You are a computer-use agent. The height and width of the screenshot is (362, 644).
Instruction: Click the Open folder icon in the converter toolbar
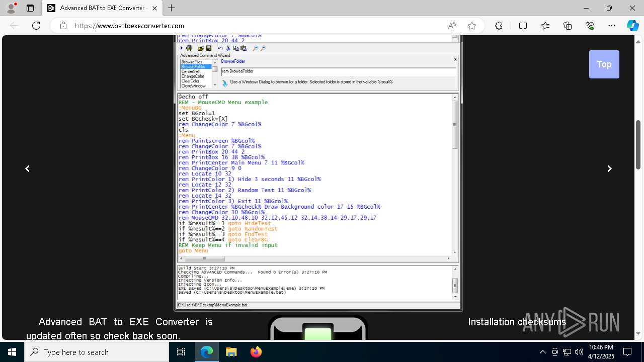(201, 48)
